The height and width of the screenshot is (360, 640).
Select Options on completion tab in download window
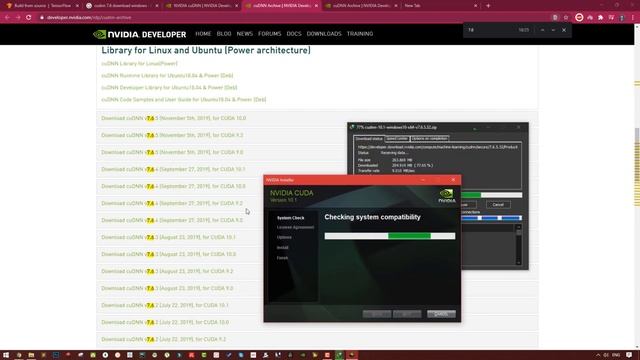(430, 139)
